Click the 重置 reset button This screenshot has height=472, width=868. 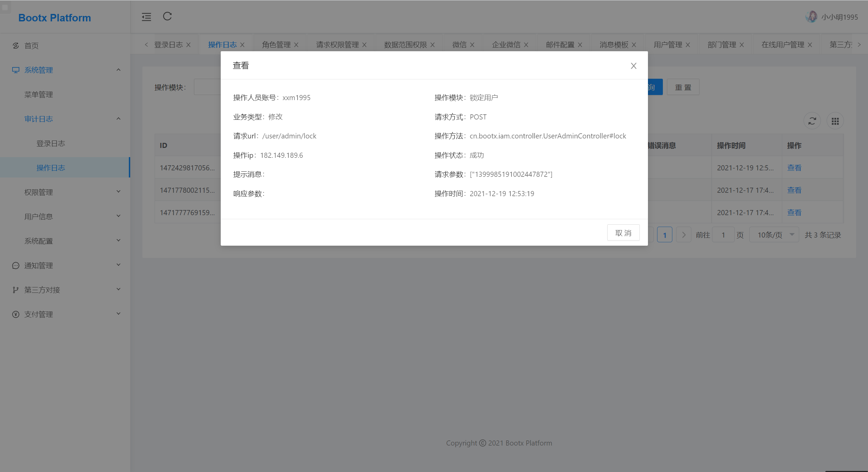click(683, 87)
